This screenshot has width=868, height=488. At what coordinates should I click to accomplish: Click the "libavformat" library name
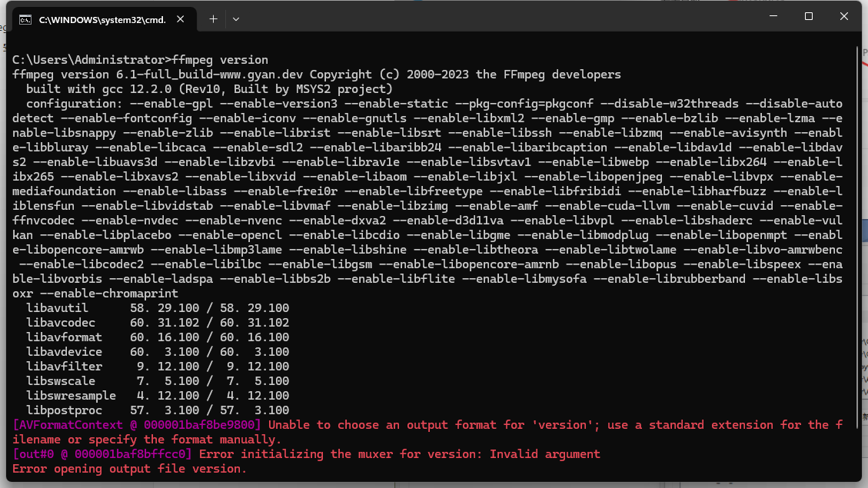pyautogui.click(x=65, y=337)
